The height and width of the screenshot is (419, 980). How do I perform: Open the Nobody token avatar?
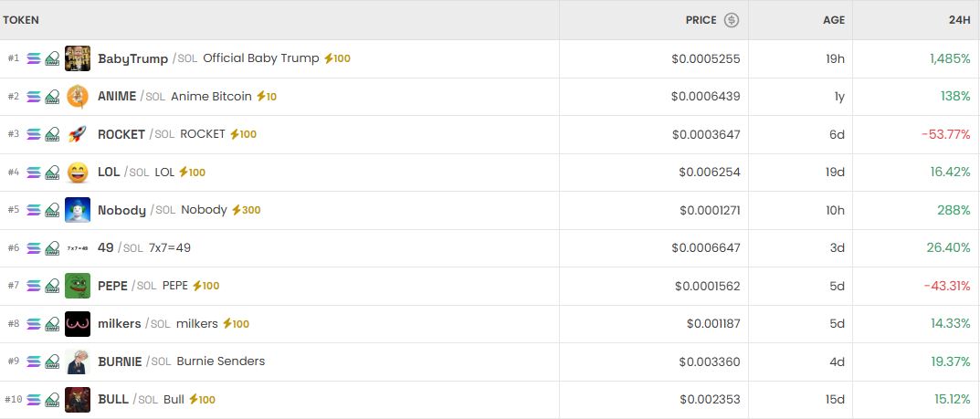[x=78, y=210]
